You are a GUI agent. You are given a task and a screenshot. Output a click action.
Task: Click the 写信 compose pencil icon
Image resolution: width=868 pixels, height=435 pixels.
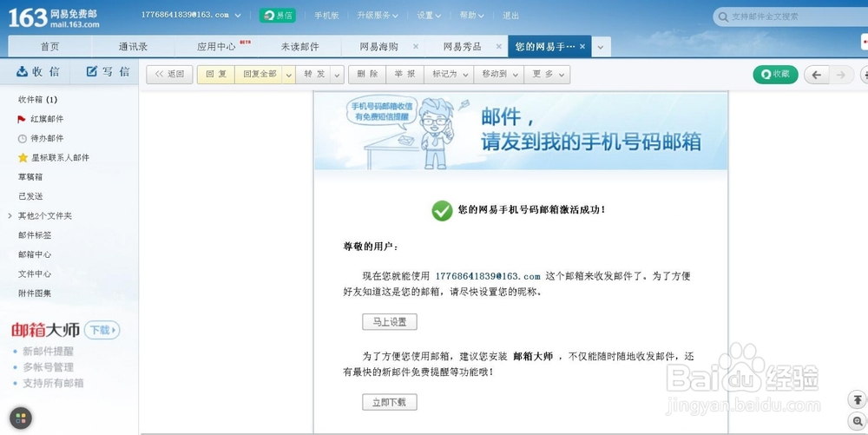(x=92, y=71)
